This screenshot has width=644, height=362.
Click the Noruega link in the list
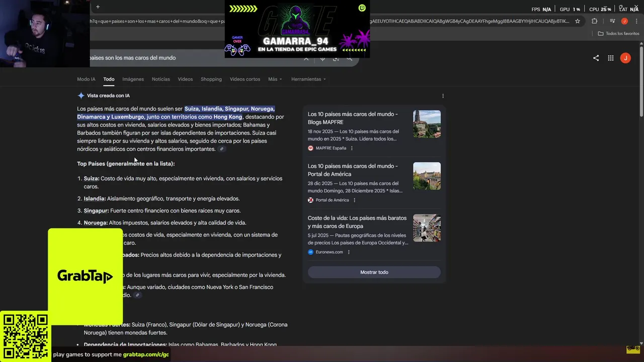tap(96, 223)
